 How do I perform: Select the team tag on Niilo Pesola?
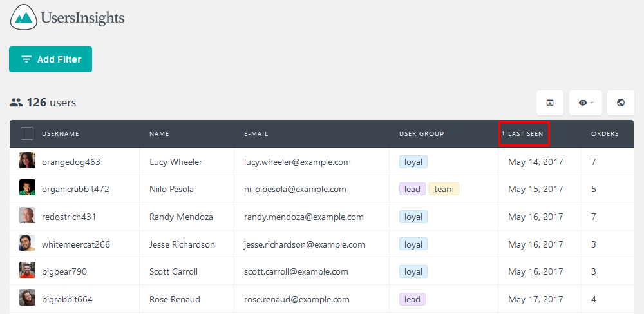pyautogui.click(x=444, y=189)
